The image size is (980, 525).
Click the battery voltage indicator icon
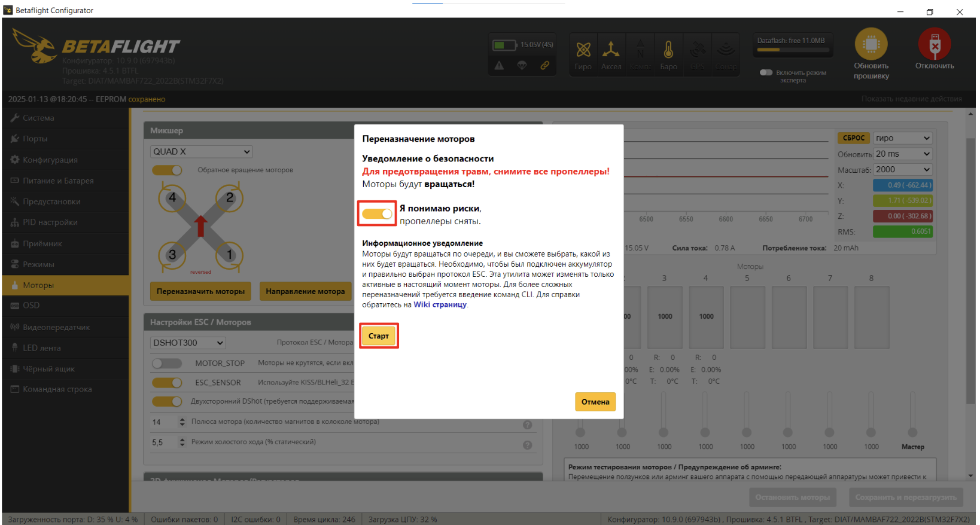coord(504,45)
